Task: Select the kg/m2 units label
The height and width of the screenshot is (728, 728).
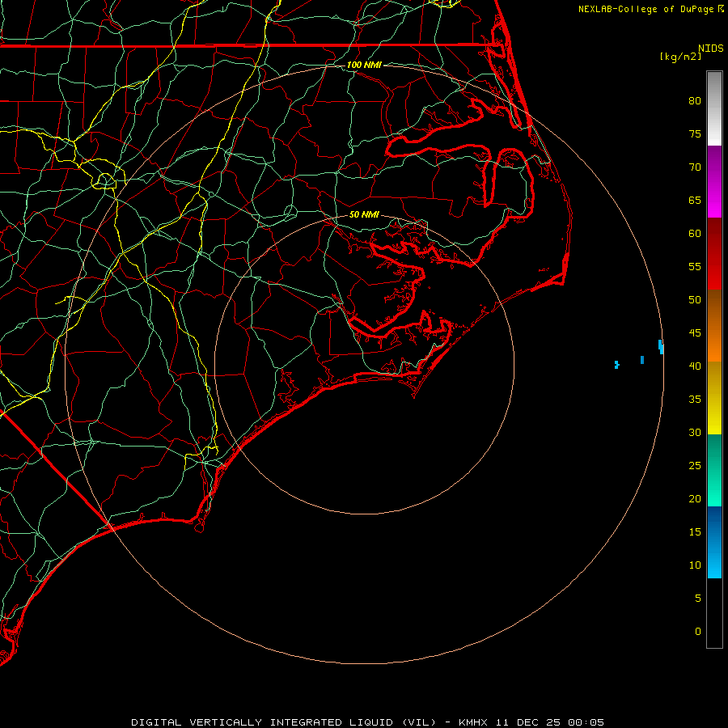Action: [x=679, y=57]
